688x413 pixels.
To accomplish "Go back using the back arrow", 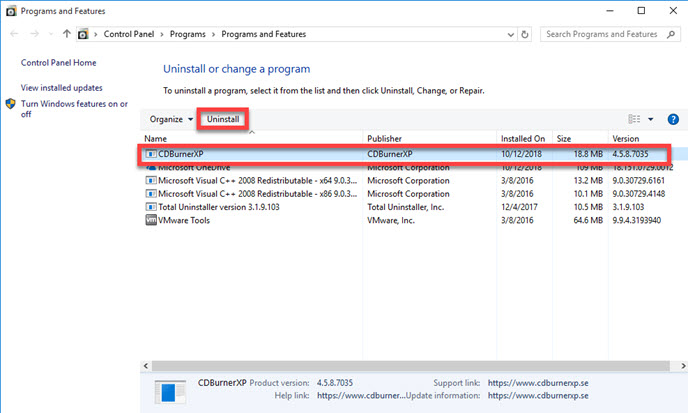I will [14, 34].
